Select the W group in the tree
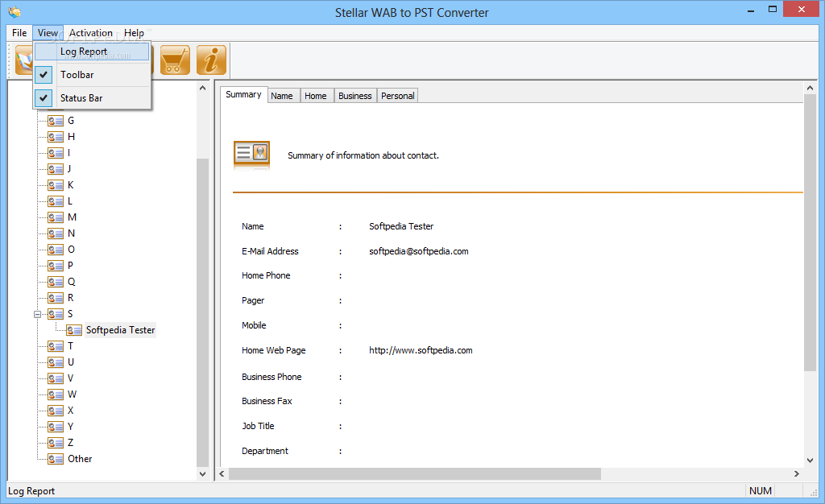 (x=72, y=395)
